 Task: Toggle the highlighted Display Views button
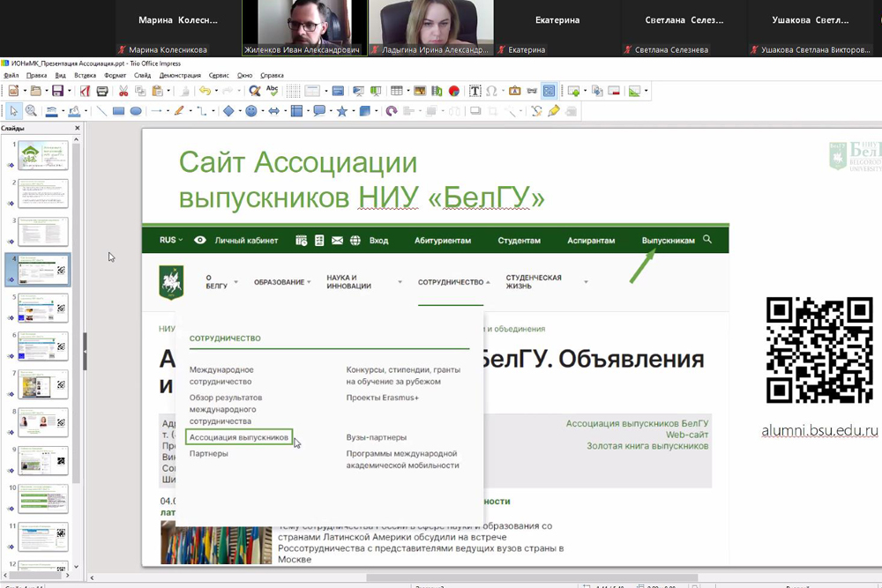(549, 91)
